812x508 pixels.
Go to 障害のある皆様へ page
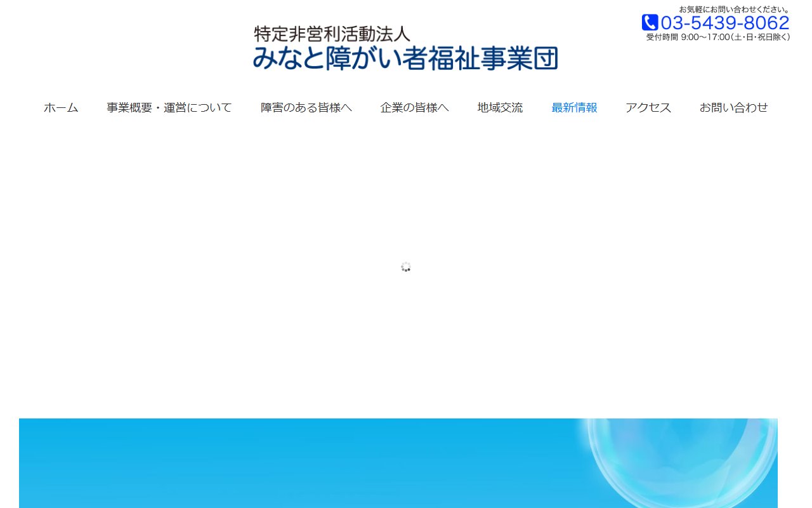pyautogui.click(x=306, y=108)
